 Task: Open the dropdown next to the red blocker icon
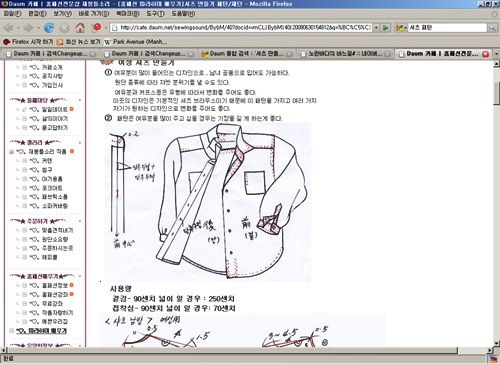(106, 28)
